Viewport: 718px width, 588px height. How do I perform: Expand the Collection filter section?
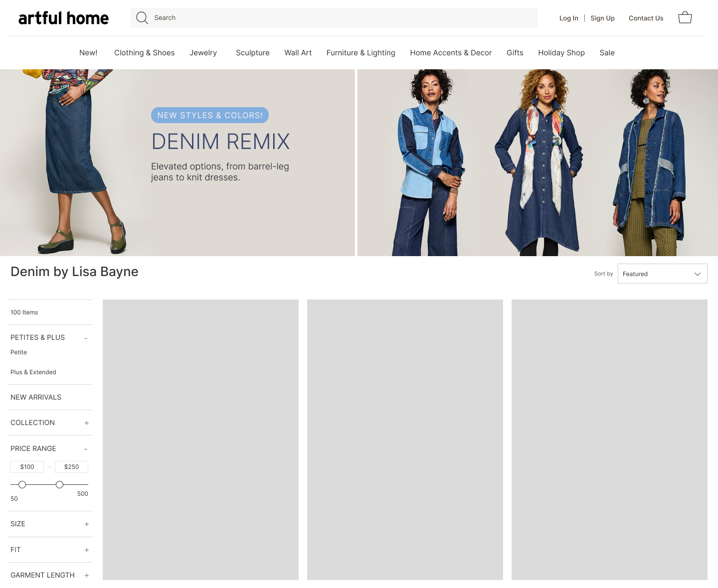click(x=86, y=423)
